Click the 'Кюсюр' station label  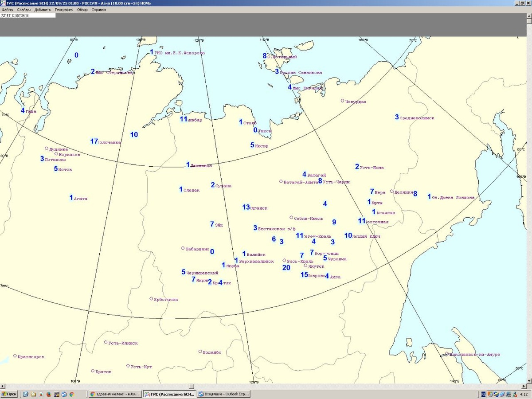coord(262,146)
